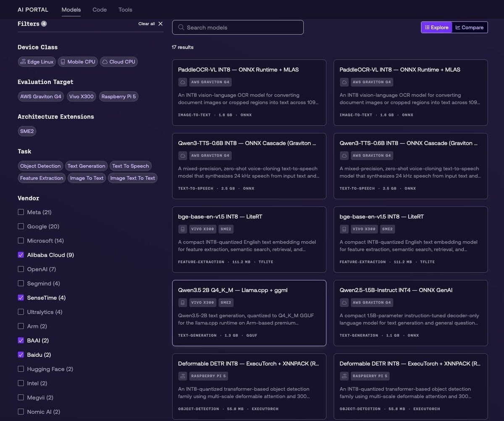Click the Edge Linux chip's device icon
Screen dimensions: 504x421
(x=23, y=62)
